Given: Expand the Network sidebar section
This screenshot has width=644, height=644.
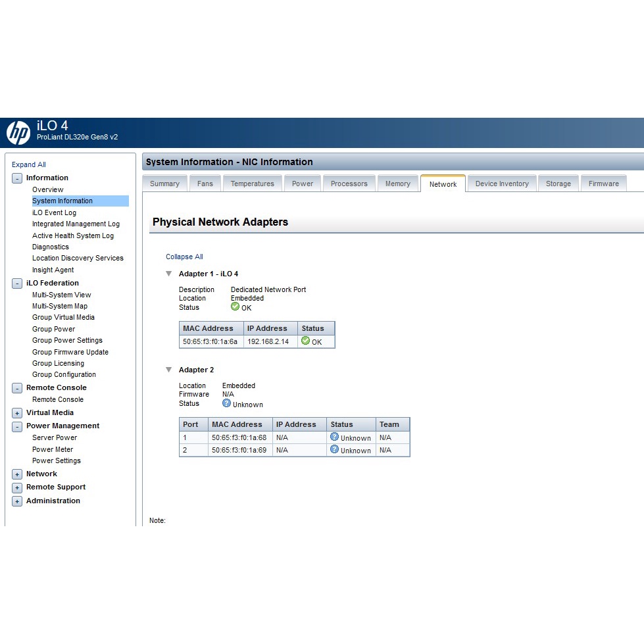Looking at the screenshot, I should [17, 474].
